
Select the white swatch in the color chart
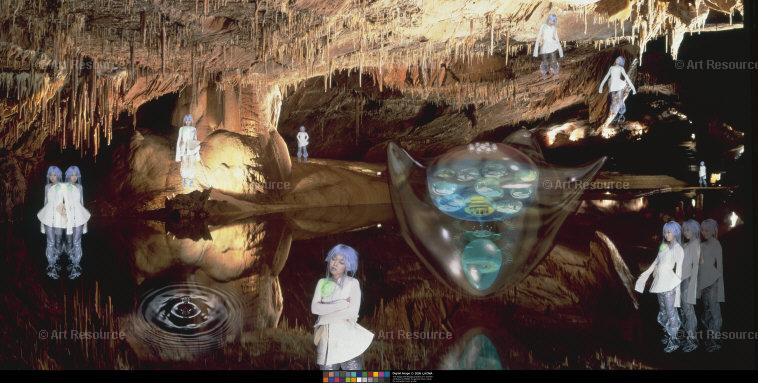(359, 380)
